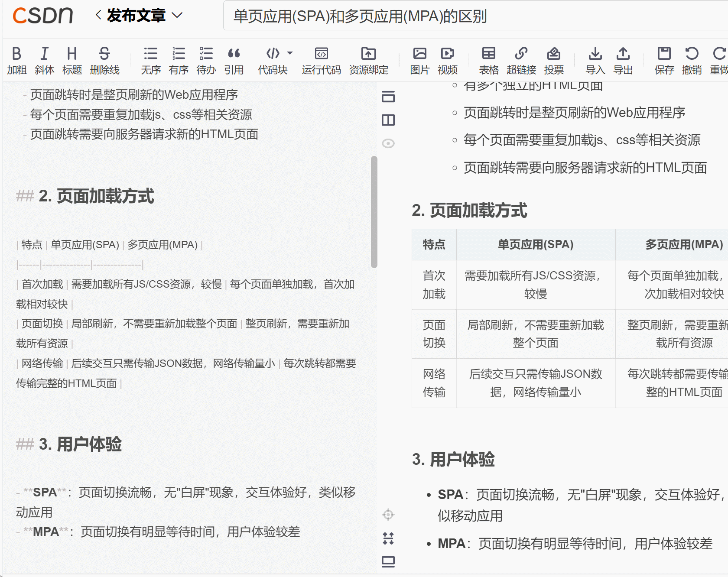The image size is (728, 577).
Task: Click preview bullet '页面跳转需要向服务器请求新的HTML页面'
Action: 585,168
